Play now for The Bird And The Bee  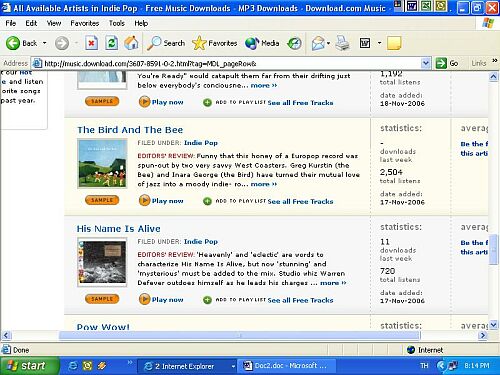(x=161, y=201)
